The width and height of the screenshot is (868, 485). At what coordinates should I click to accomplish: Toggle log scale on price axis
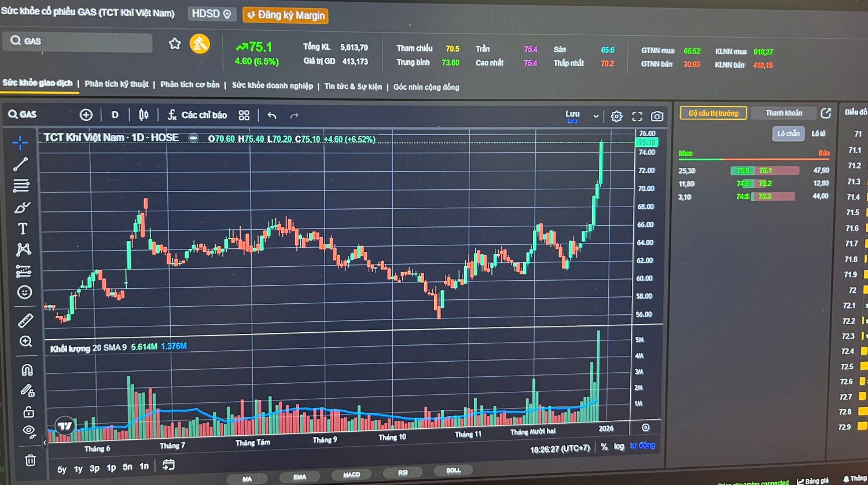(619, 446)
